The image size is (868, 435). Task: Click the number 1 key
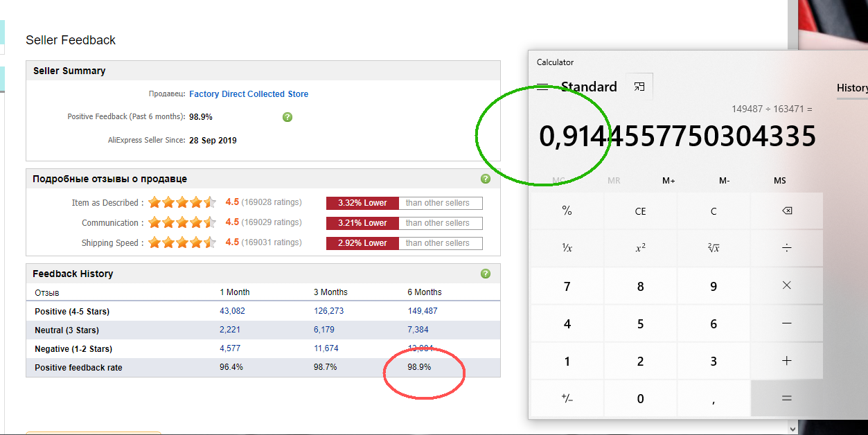(567, 361)
